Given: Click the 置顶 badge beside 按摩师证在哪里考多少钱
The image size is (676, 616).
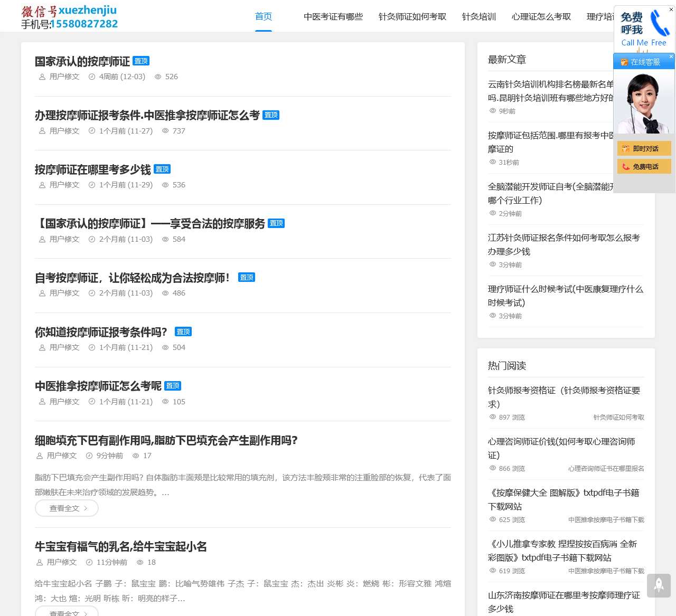Looking at the screenshot, I should (x=162, y=169).
